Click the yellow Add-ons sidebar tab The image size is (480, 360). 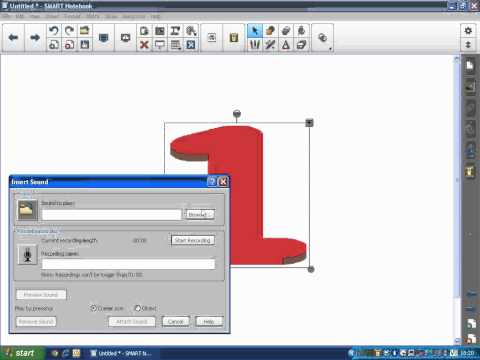click(x=470, y=171)
